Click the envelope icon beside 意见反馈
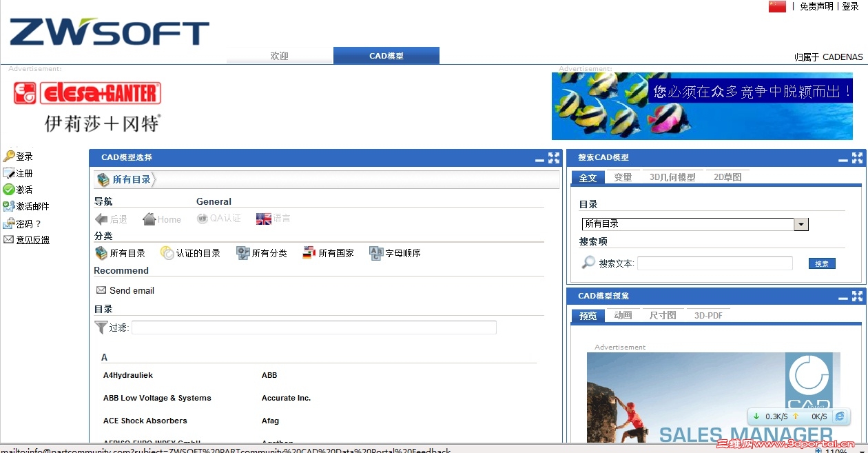 (x=9, y=239)
